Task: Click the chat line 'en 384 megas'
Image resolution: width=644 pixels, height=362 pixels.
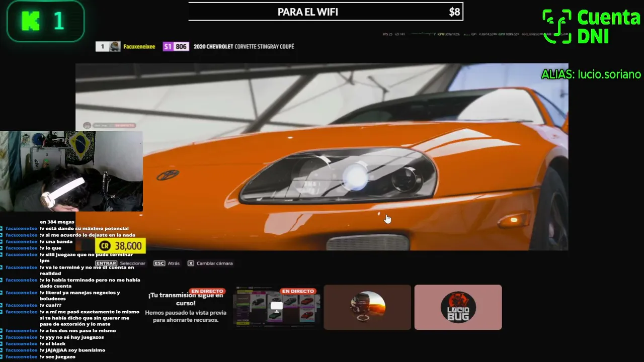Action: 57,222
